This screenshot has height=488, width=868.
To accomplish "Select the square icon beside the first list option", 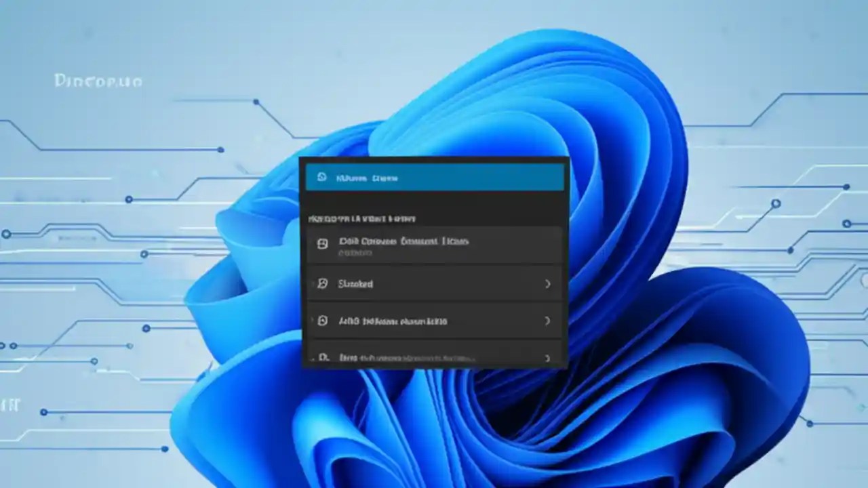I will (322, 243).
